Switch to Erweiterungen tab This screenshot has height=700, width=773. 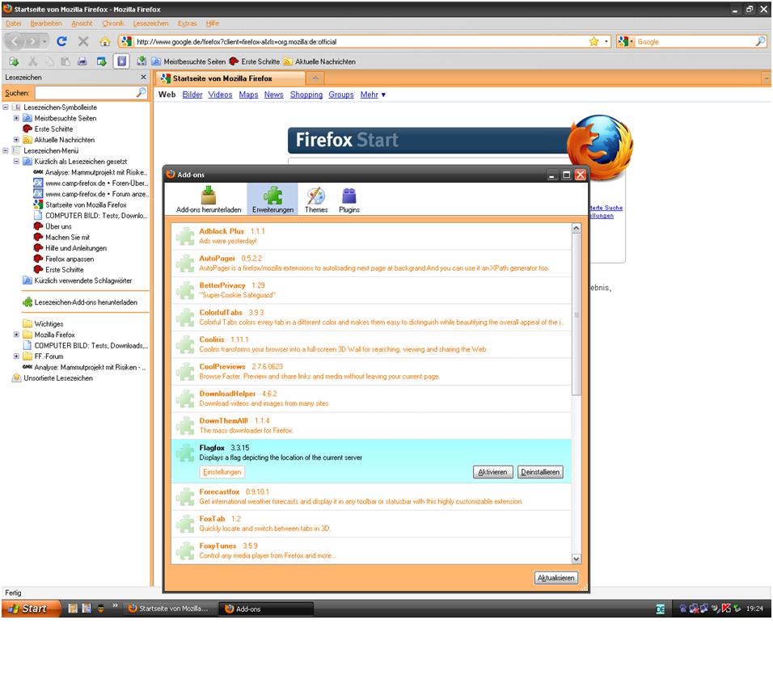tap(272, 200)
